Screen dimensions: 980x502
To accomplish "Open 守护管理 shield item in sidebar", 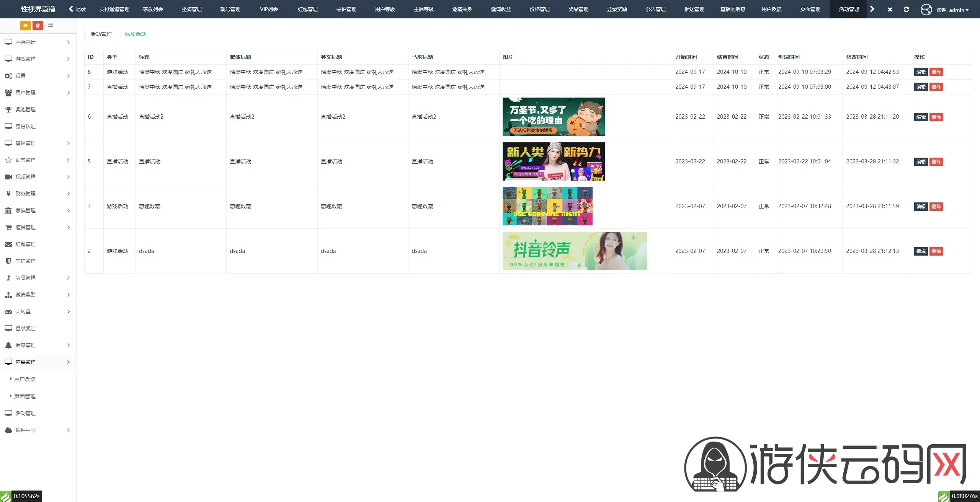I will [25, 261].
